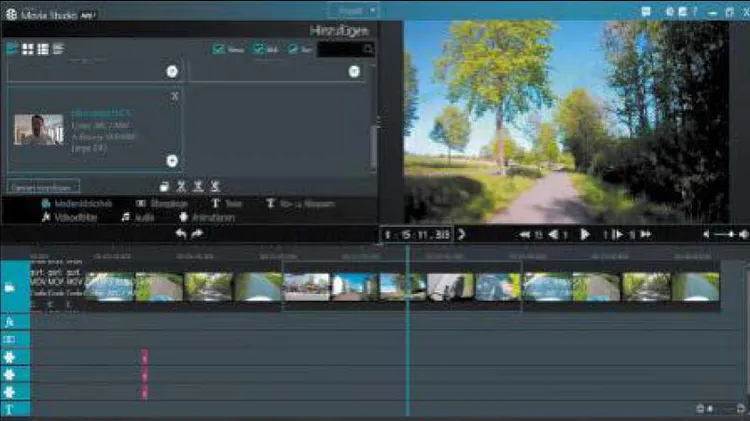Select the first animation track icon

pos(9,357)
